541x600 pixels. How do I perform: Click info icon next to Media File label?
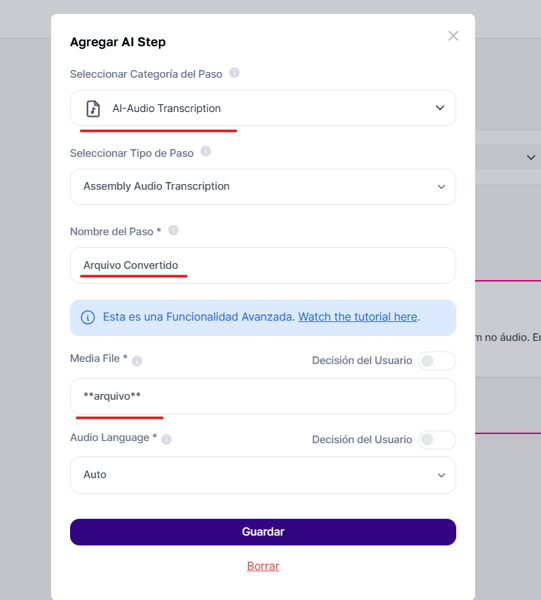point(137,361)
